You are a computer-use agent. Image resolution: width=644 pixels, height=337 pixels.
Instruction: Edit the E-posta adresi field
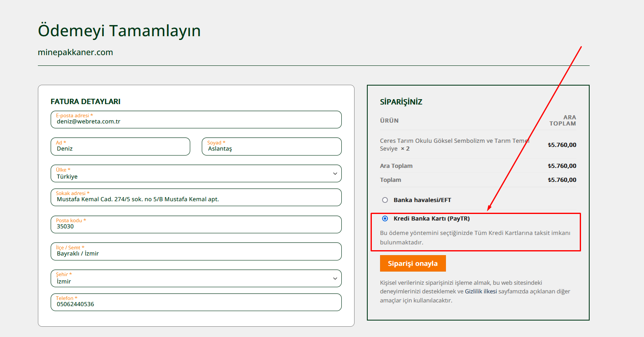tap(196, 120)
